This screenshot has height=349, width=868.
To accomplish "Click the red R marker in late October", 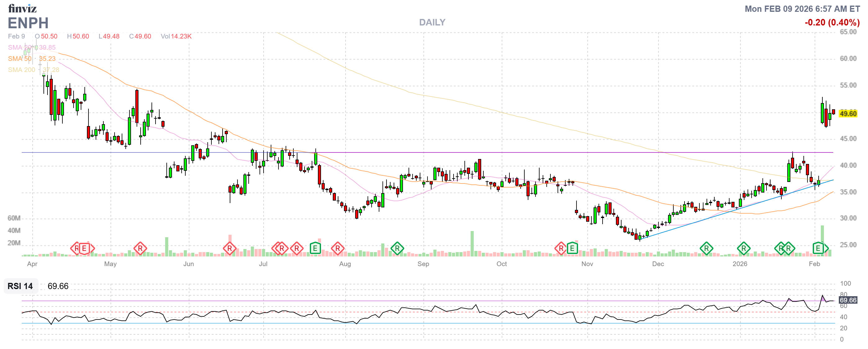I will click(x=561, y=249).
